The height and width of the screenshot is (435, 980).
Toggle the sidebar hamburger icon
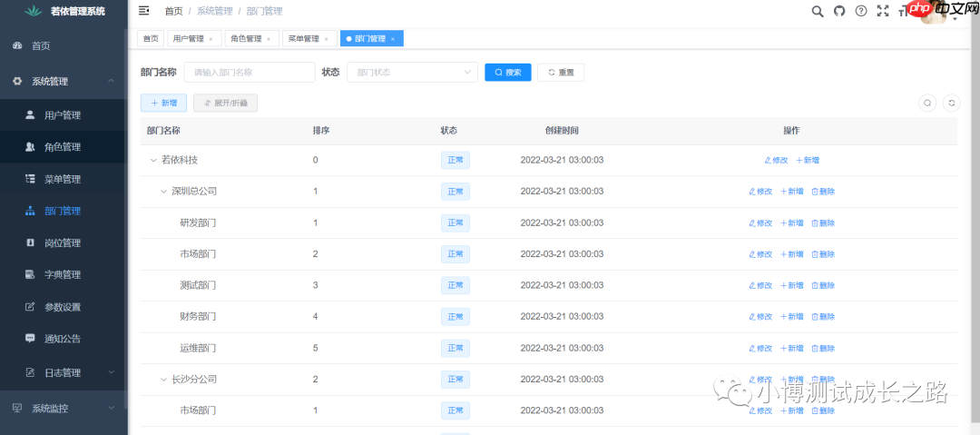143,11
